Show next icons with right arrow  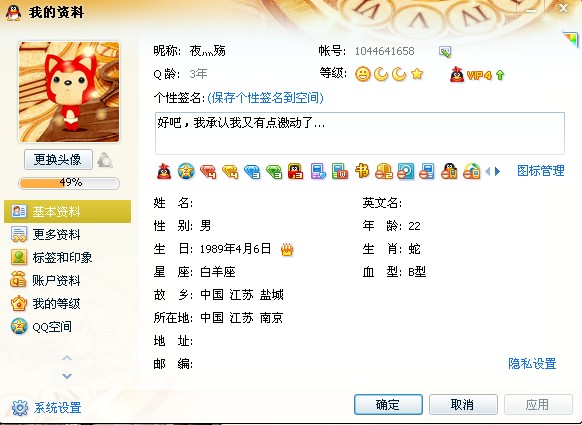click(x=497, y=171)
